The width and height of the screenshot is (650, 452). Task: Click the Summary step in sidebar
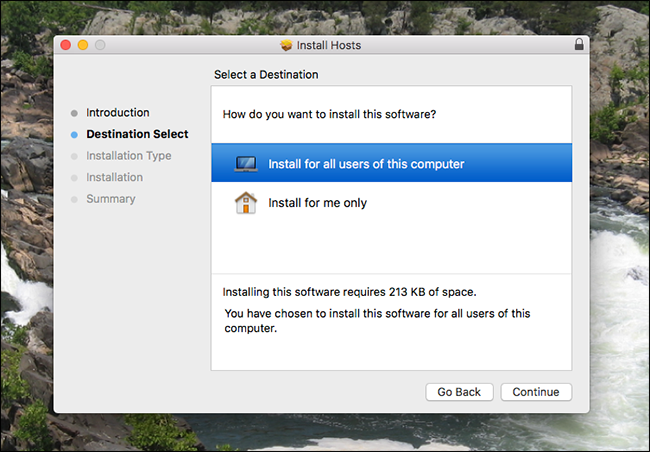111,199
